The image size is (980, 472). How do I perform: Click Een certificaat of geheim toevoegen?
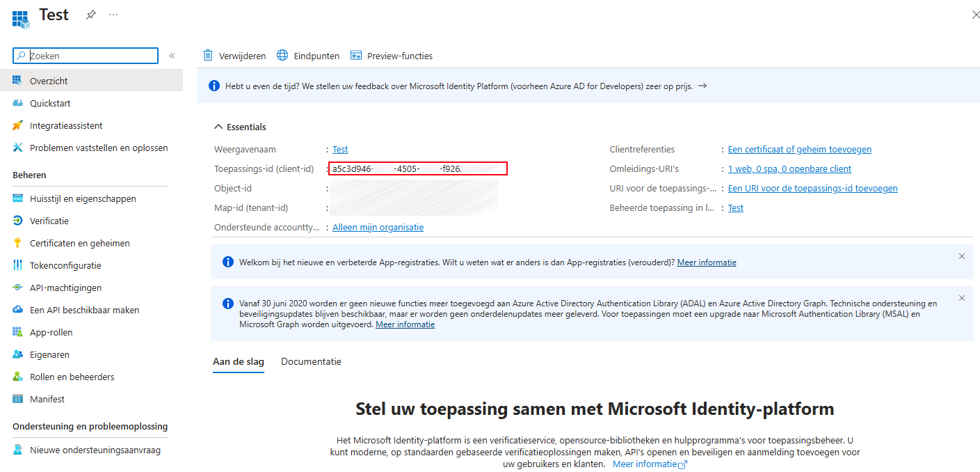800,149
